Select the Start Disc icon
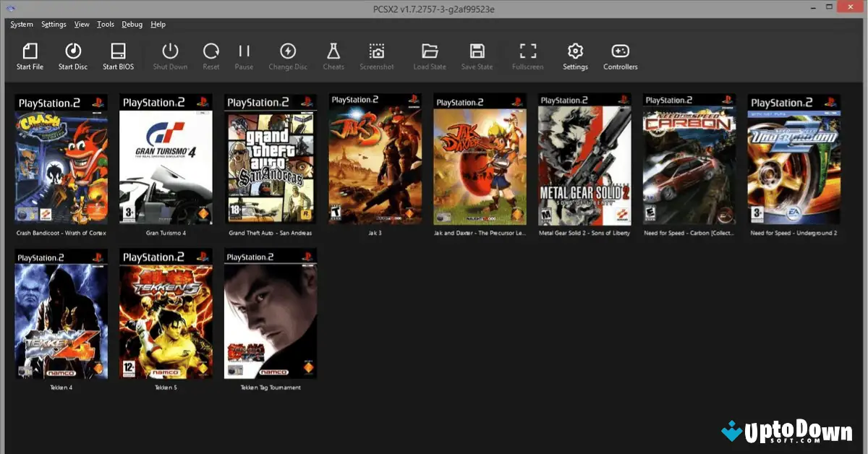 pyautogui.click(x=72, y=53)
